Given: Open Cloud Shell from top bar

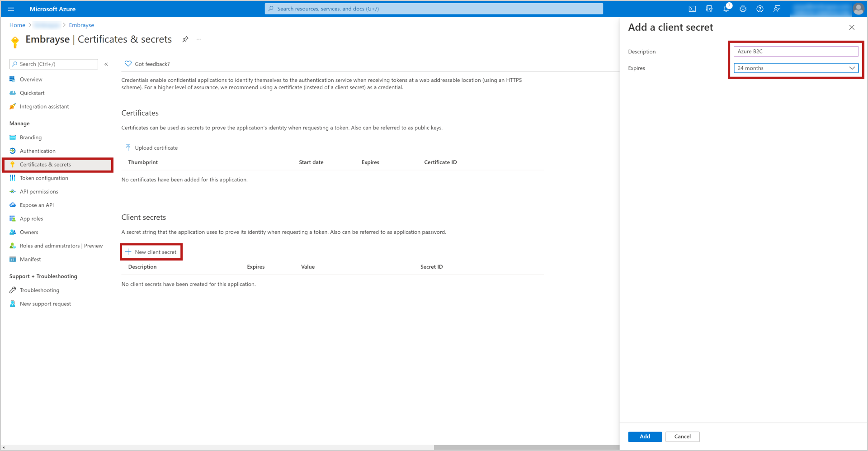Looking at the screenshot, I should tap(692, 9).
